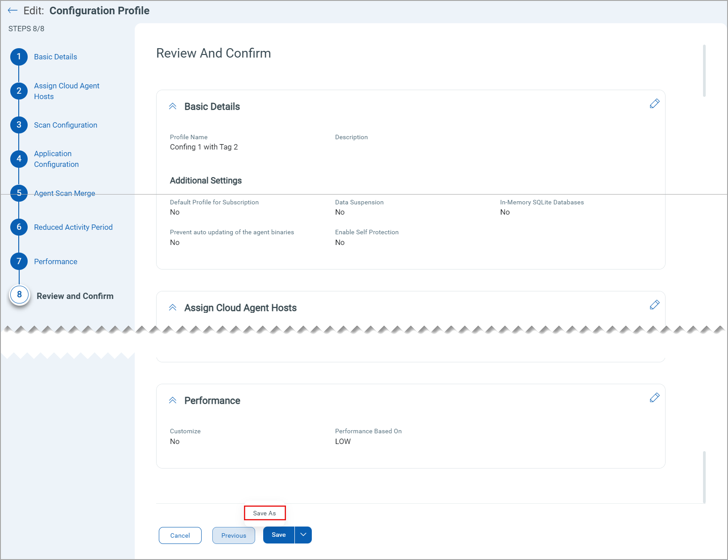This screenshot has height=560, width=728.
Task: Go to Application Configuration step
Action: [56, 159]
